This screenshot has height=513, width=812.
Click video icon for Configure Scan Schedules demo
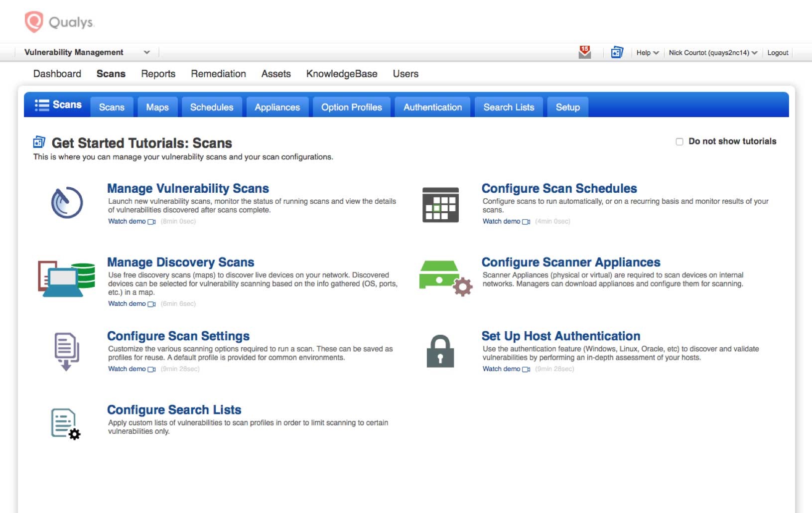coord(526,222)
